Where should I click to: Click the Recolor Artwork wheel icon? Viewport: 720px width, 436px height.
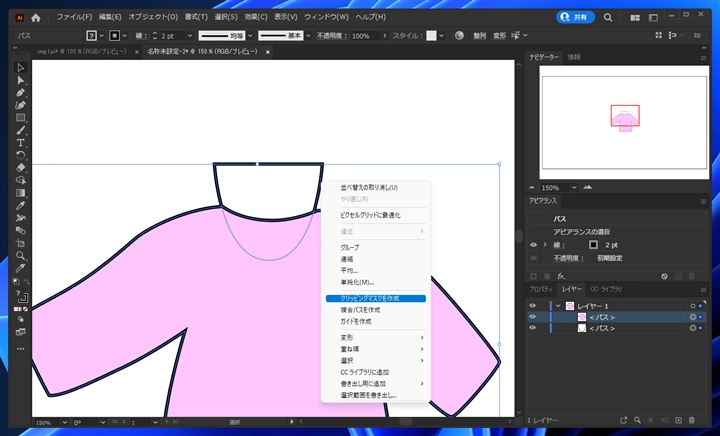click(459, 35)
